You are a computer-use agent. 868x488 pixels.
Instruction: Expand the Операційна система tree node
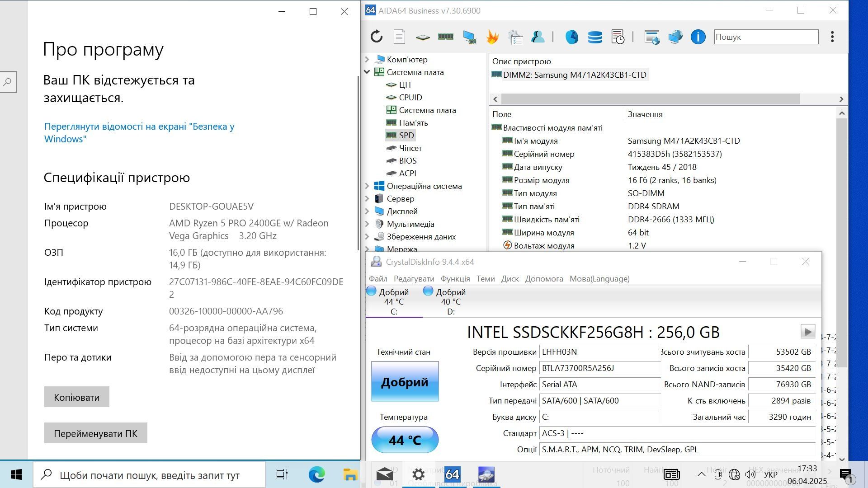[x=367, y=186]
